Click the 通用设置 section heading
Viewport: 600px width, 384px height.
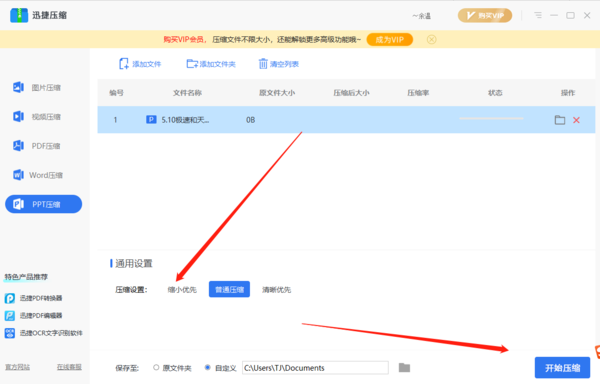pyautogui.click(x=134, y=264)
